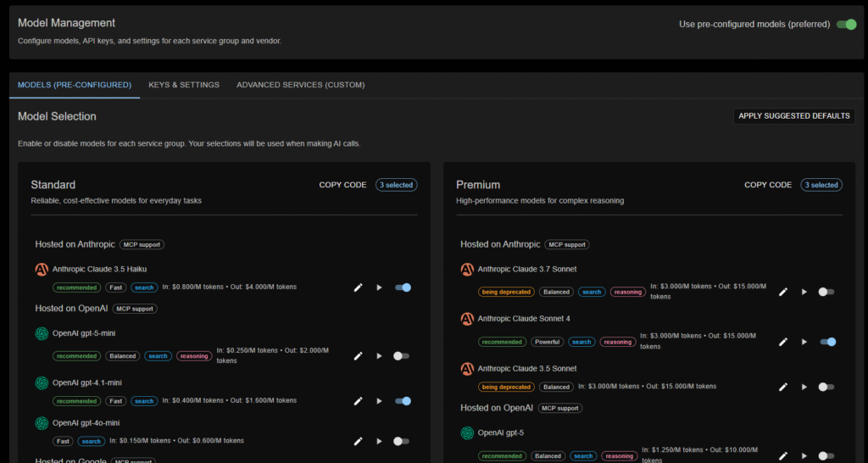Select Models (Pre-configured) tab
Screen dimensions: 868x463
click(x=75, y=85)
